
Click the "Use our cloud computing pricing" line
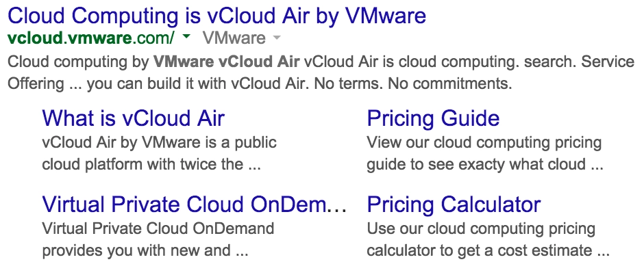[x=481, y=228]
